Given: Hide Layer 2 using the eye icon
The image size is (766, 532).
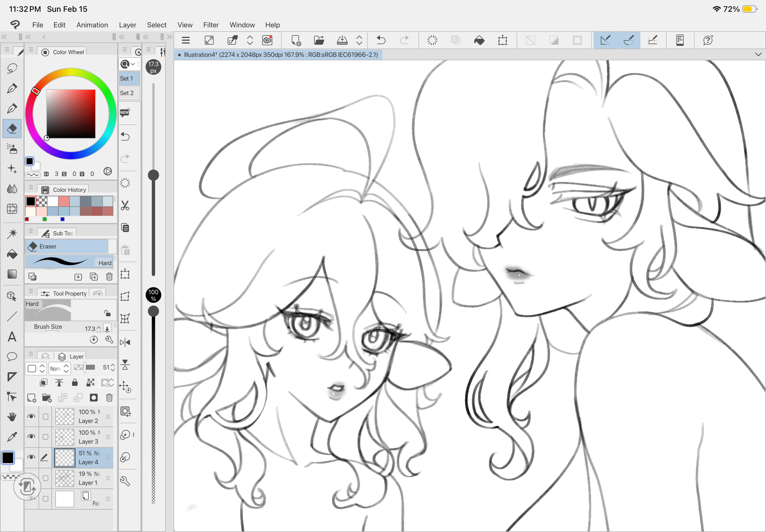Looking at the screenshot, I should pyautogui.click(x=31, y=416).
